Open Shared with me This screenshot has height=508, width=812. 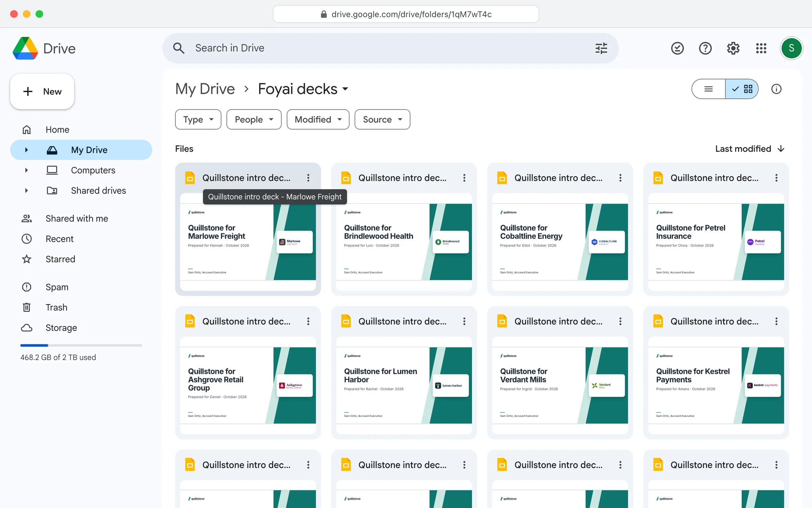(x=81, y=218)
